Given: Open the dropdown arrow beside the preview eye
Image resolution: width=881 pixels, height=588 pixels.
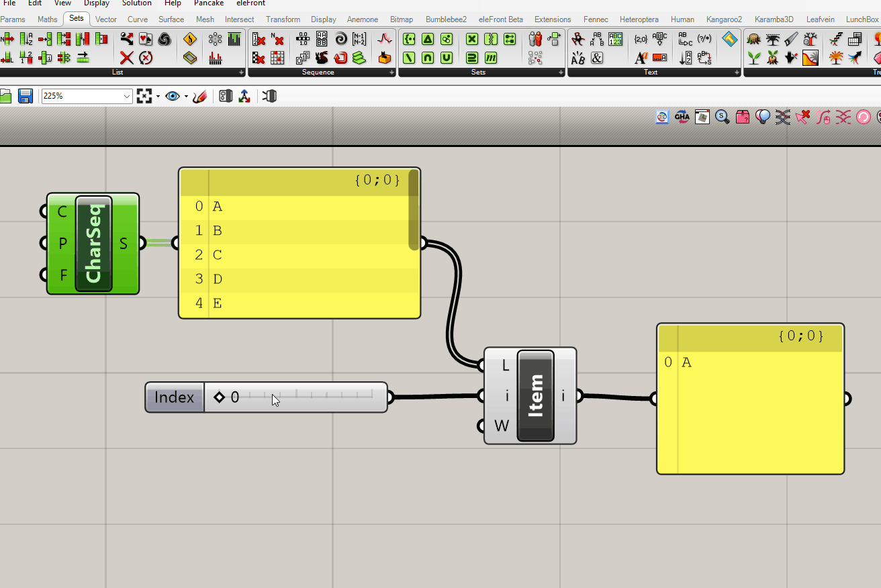Looking at the screenshot, I should click(186, 97).
